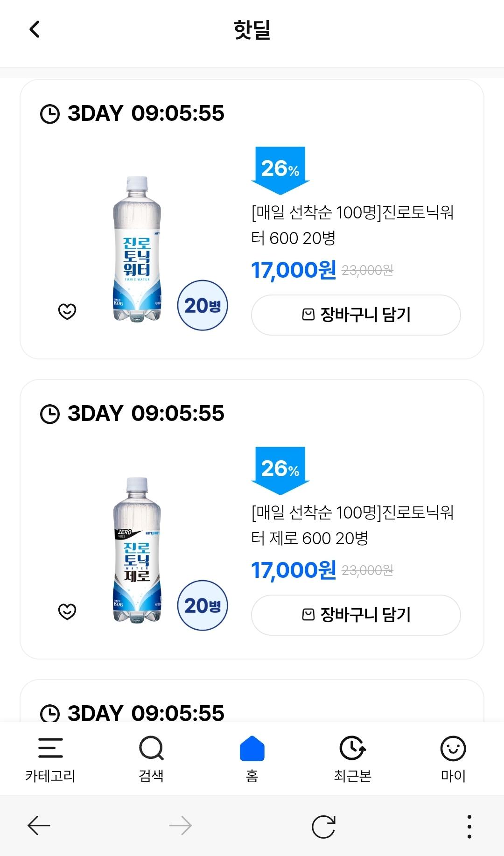Open the 진로토닉 제로 bottle product image
This screenshot has height=856, width=504.
[x=137, y=549]
